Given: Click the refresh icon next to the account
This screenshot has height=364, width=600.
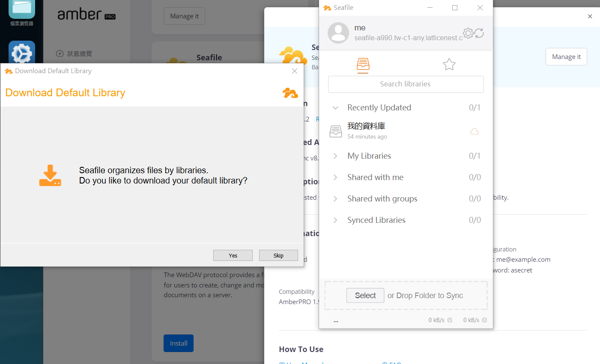Looking at the screenshot, I should 479,33.
